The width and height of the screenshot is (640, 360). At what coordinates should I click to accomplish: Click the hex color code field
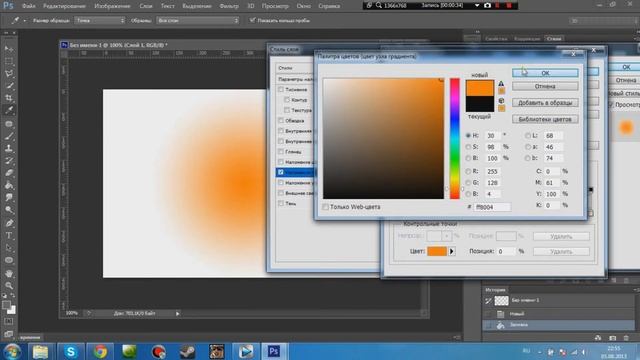coord(492,207)
